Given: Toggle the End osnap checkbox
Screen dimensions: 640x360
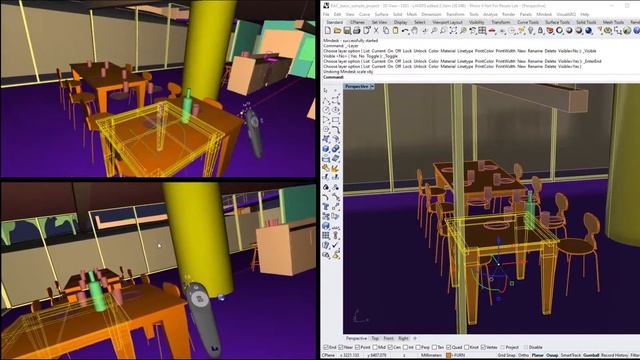Looking at the screenshot, I should click(x=326, y=347).
